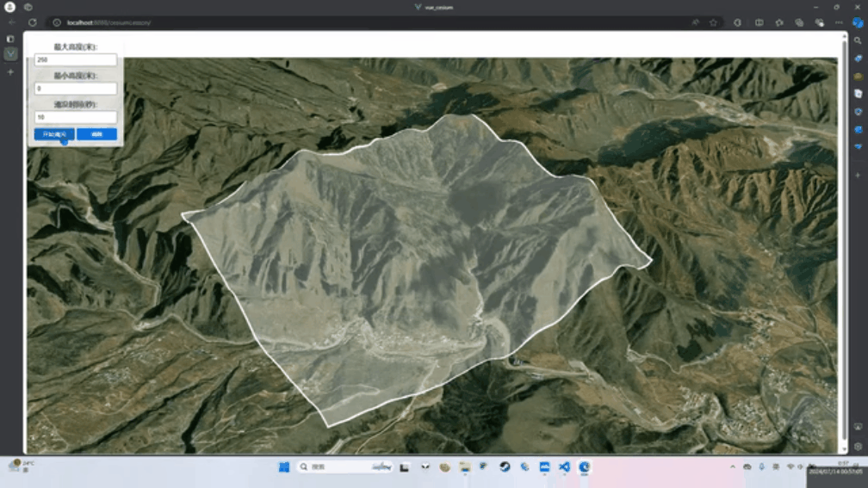This screenshot has height=488, width=868.
Task: Open browser settings three-dot menu
Action: tap(838, 22)
